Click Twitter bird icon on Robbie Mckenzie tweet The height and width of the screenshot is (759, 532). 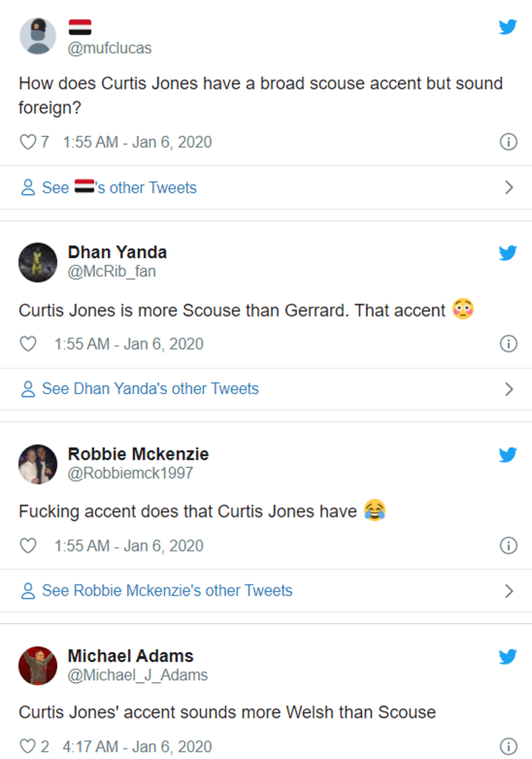[508, 455]
